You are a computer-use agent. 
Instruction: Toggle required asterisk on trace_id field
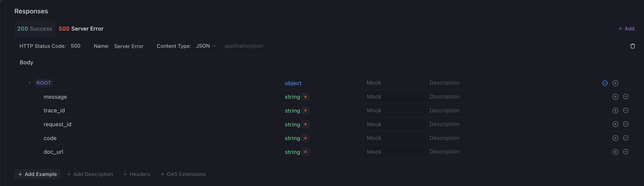pos(305,110)
